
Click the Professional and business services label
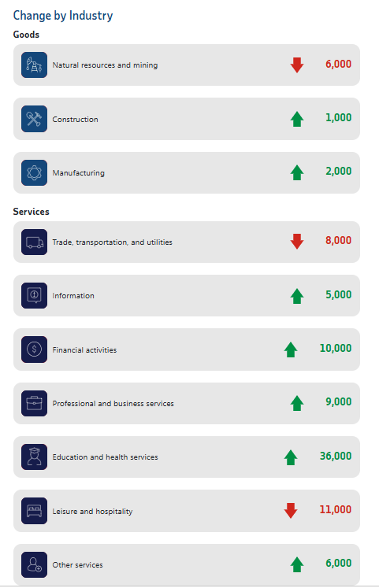(x=113, y=404)
